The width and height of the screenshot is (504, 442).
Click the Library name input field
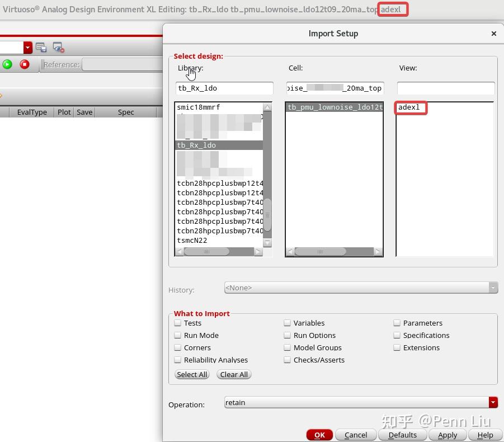224,88
